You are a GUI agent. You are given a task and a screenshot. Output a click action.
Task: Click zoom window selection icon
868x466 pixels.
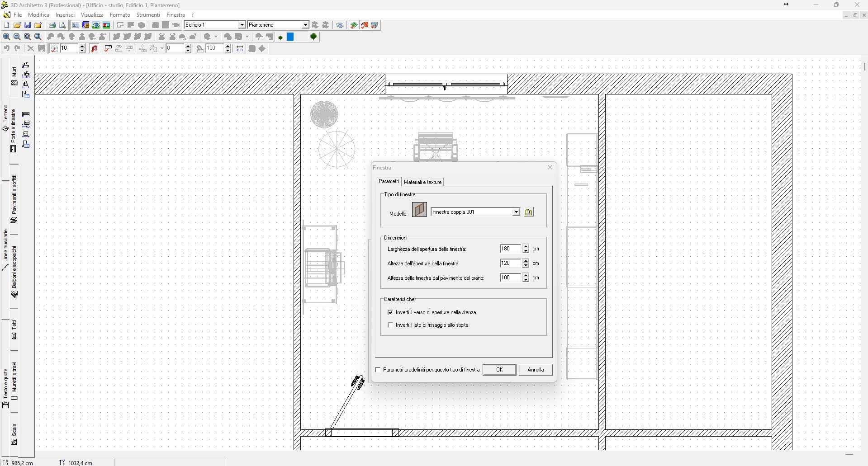38,37
